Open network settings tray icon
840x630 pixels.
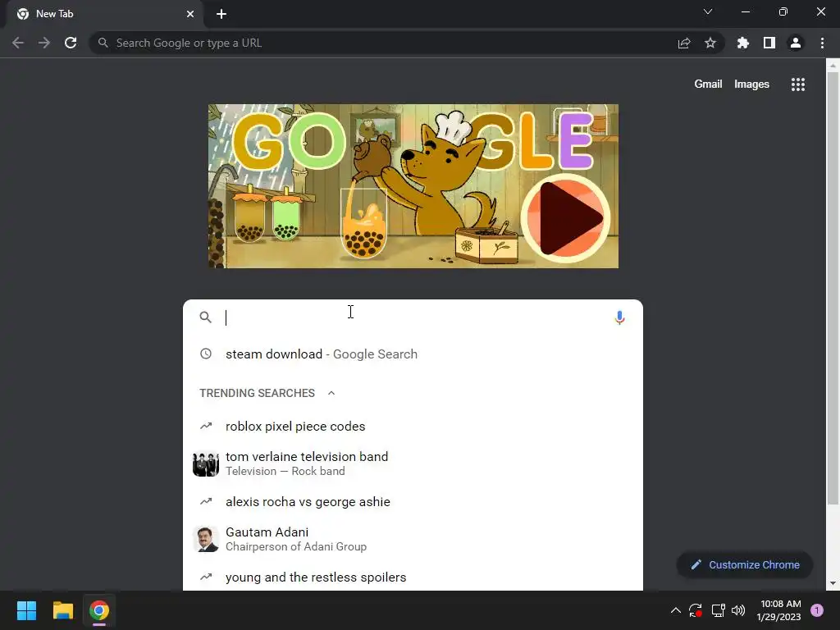point(718,610)
